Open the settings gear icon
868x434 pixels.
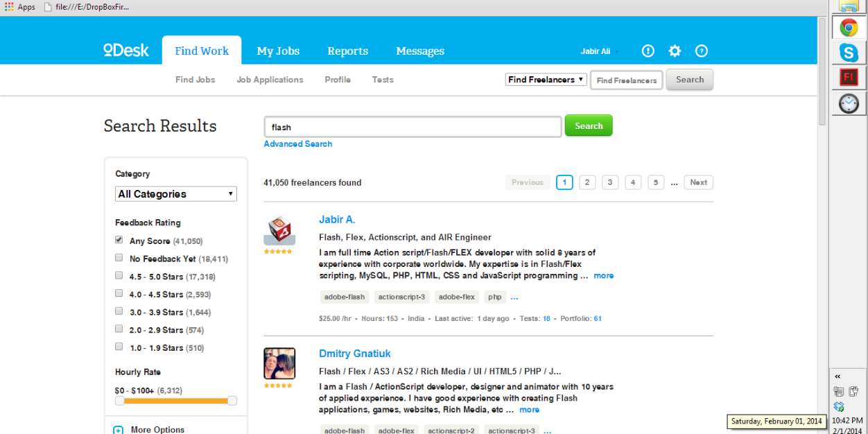(675, 51)
